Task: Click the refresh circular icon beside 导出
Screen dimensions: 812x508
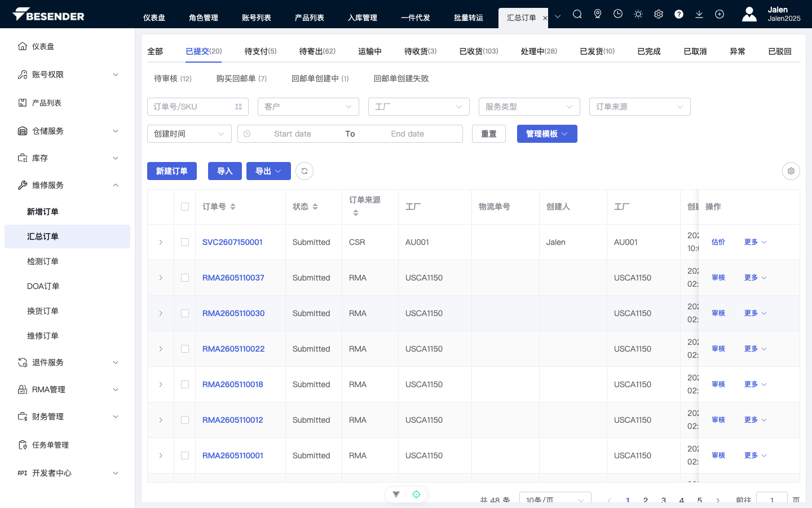Action: [x=304, y=171]
